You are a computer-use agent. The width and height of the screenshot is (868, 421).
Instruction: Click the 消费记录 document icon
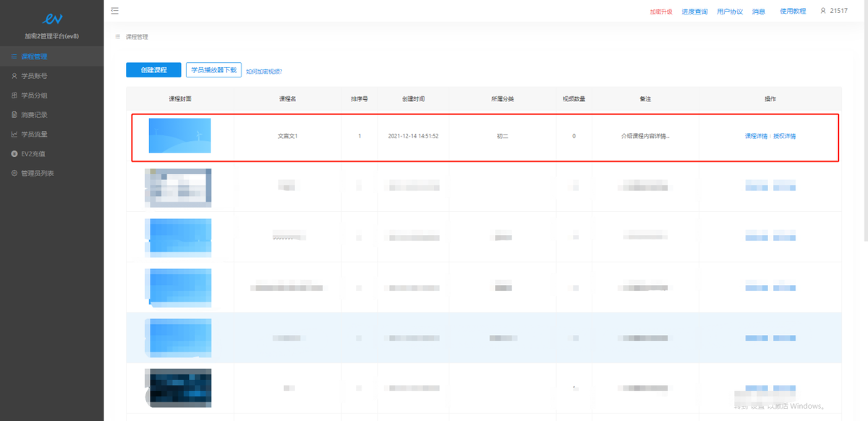click(14, 115)
